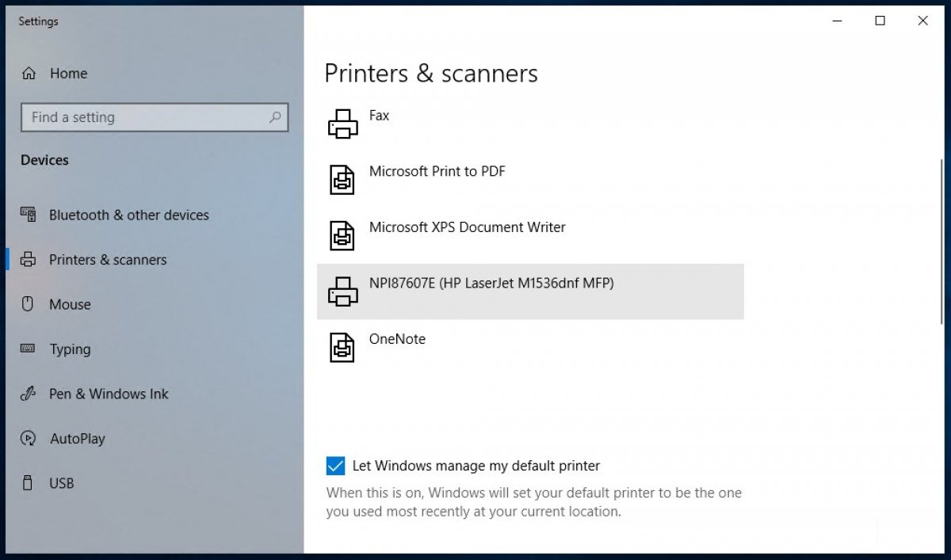Image resolution: width=951 pixels, height=560 pixels.
Task: Click the search magnifier icon
Action: (275, 117)
